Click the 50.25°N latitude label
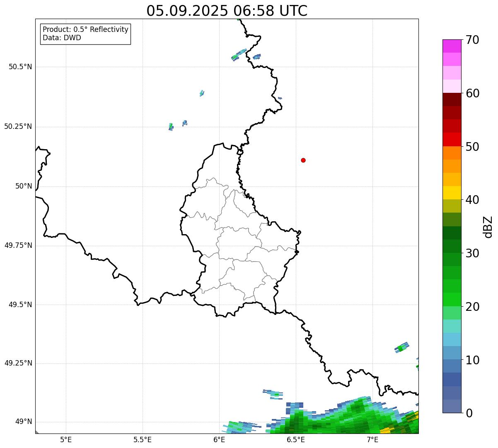Viewport: 498px width, 448px height. coord(18,126)
